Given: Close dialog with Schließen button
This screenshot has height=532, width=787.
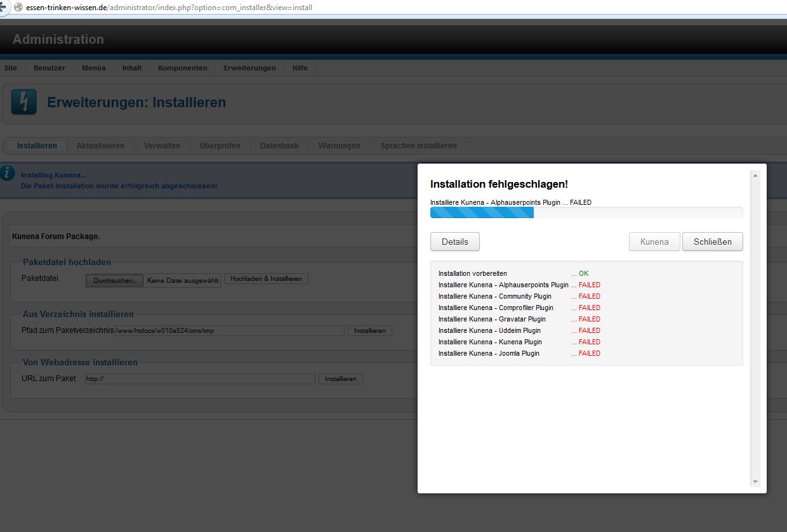Looking at the screenshot, I should point(713,242).
